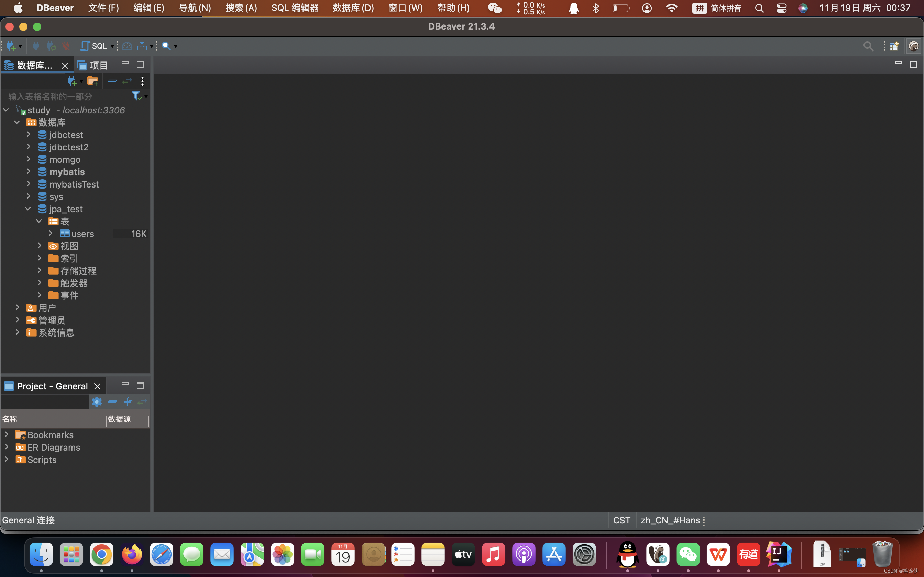Toggle link with editor in Project panel
The height and width of the screenshot is (577, 924).
[x=142, y=401]
